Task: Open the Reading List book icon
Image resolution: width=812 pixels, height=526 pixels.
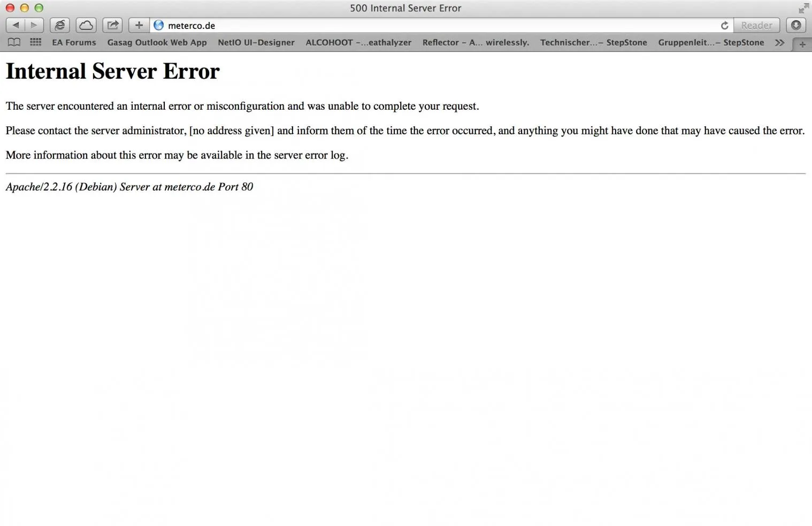Action: click(x=14, y=42)
